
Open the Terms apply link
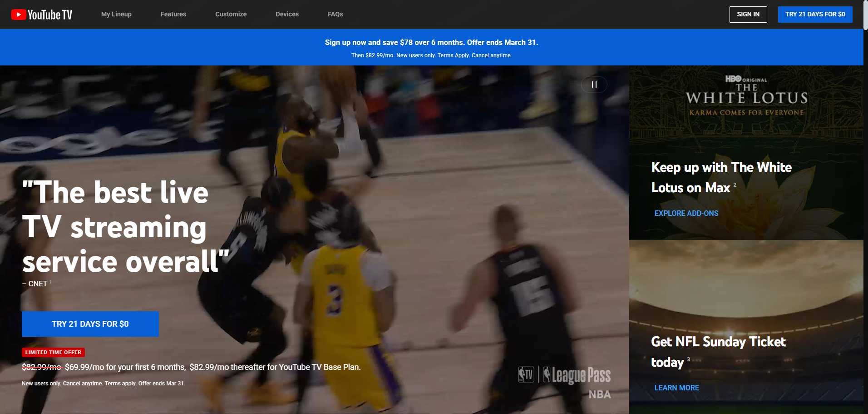coord(120,384)
